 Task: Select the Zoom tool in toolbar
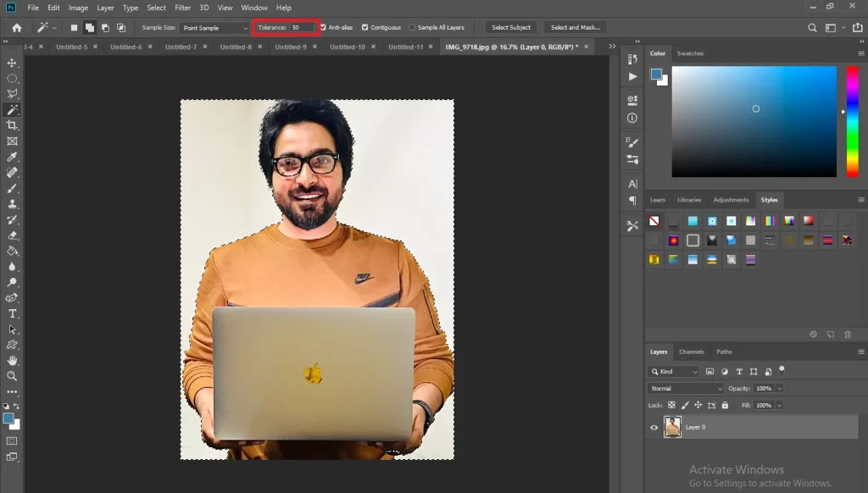pyautogui.click(x=13, y=375)
